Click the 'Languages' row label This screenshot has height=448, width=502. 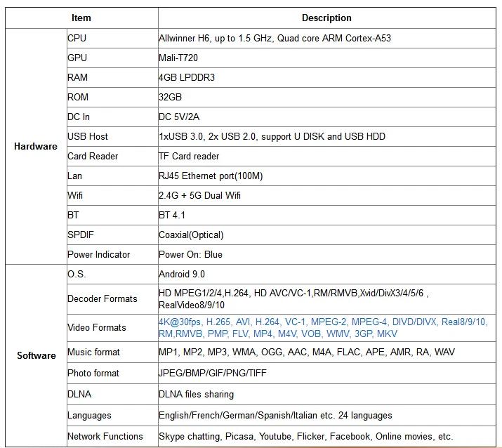89,415
